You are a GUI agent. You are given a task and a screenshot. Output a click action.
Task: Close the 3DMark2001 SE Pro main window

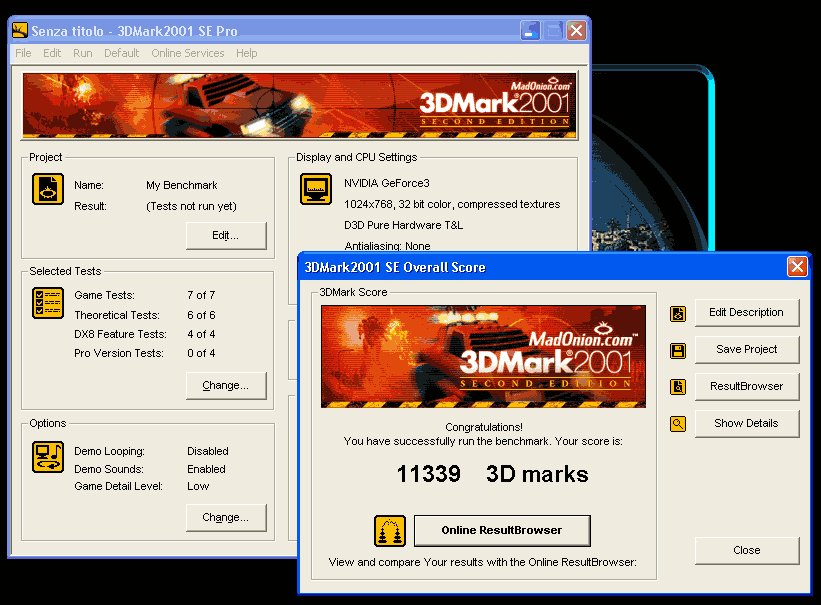[576, 31]
